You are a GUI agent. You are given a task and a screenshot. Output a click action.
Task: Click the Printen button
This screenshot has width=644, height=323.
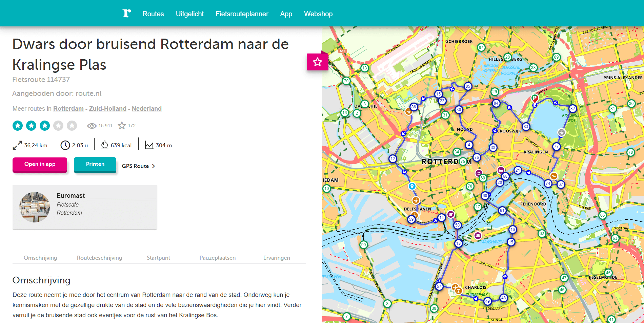[x=95, y=164]
